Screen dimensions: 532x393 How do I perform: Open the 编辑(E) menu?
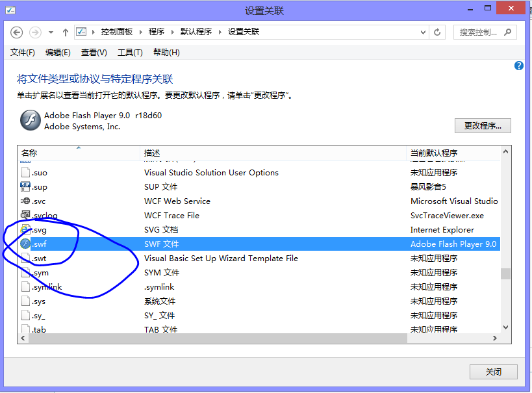click(x=58, y=52)
